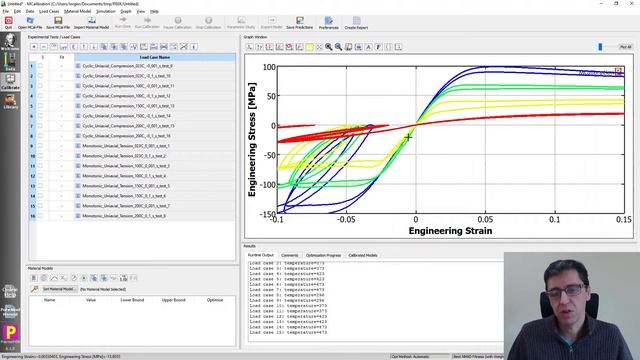This screenshot has height=360, width=640.
Task: Click Create Report toolbar icon
Action: 356,22
